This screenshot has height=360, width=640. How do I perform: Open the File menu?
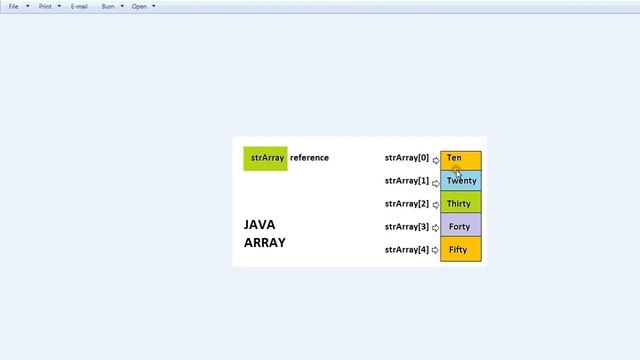tap(13, 7)
